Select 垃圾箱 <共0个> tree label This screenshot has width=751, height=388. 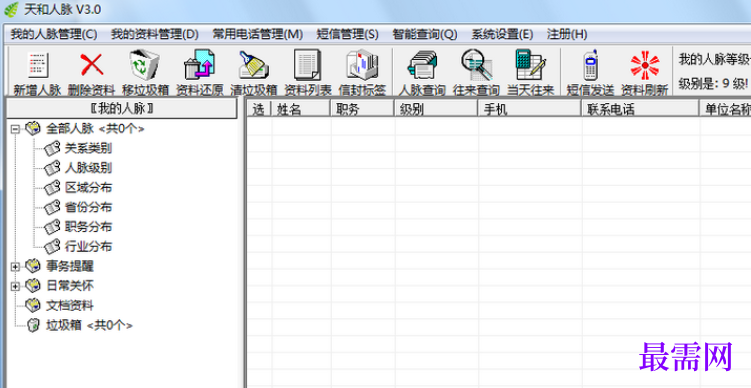tap(89, 326)
